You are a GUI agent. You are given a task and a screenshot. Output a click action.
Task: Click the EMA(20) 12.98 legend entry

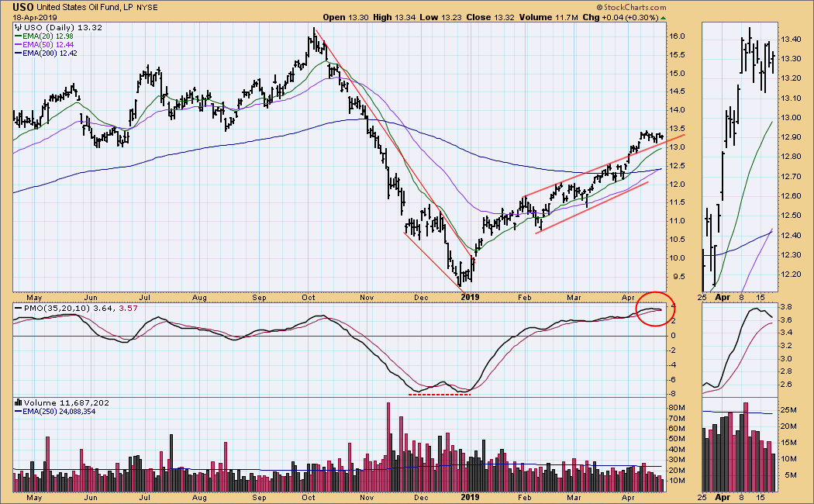[48, 36]
